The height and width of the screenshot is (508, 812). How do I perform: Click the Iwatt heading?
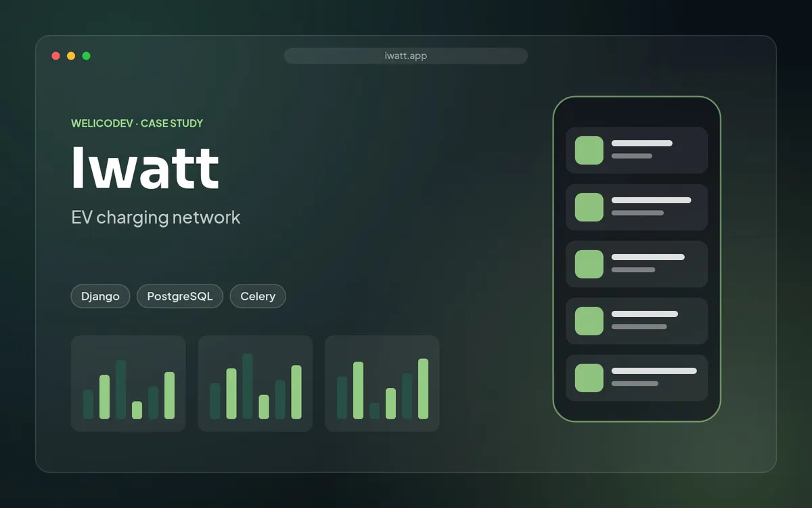coord(145,167)
